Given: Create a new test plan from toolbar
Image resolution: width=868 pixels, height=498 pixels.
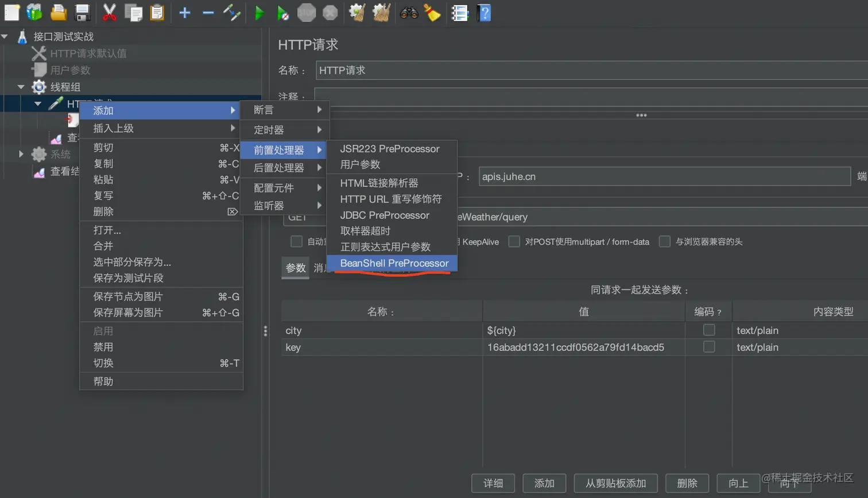Looking at the screenshot, I should [x=11, y=12].
